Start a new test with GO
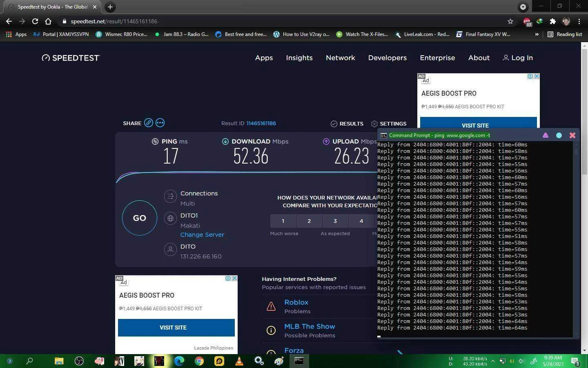Screen dimensions: 588x368 click(140, 218)
